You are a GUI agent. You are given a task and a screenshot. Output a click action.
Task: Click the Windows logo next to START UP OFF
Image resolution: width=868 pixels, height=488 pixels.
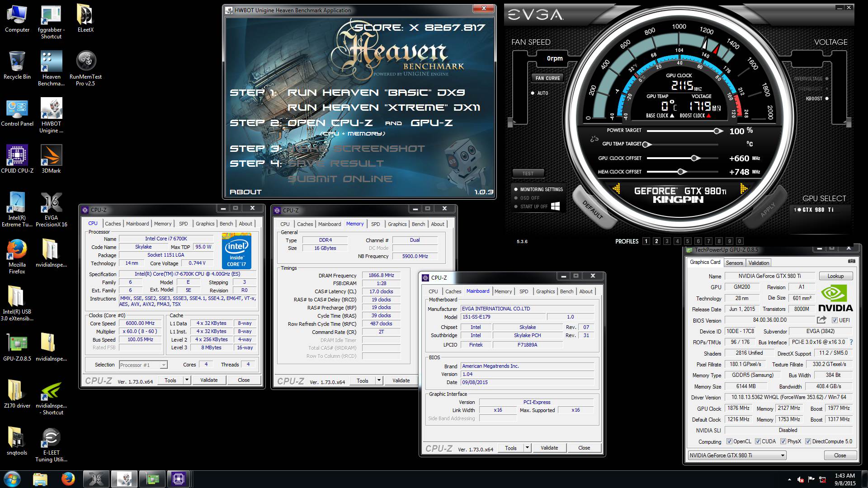(556, 206)
